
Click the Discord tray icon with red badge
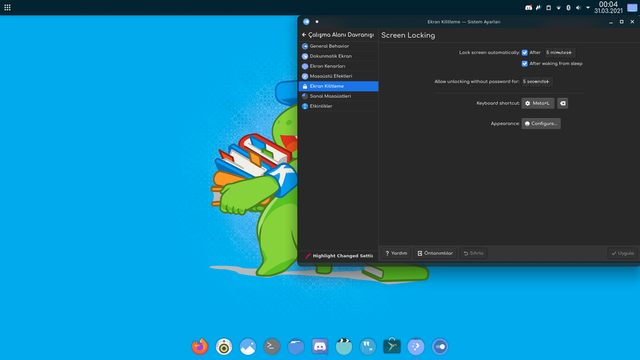tap(529, 7)
